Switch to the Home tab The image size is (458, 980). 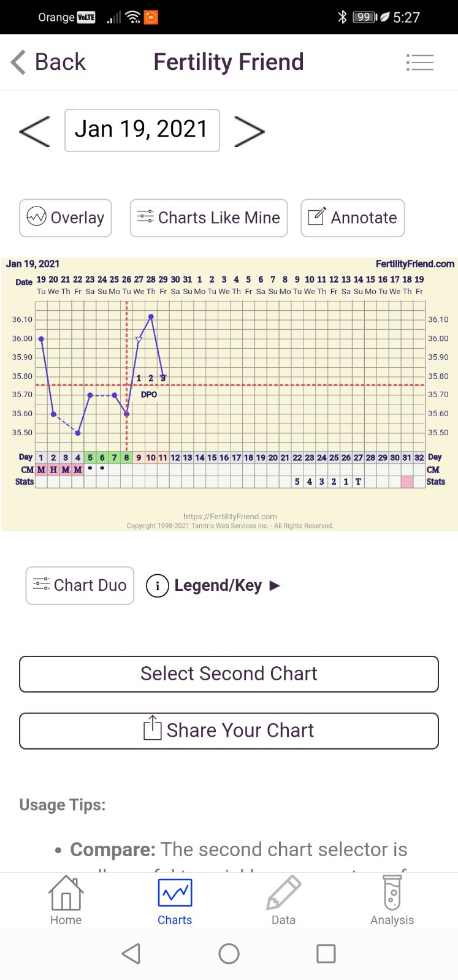click(66, 900)
